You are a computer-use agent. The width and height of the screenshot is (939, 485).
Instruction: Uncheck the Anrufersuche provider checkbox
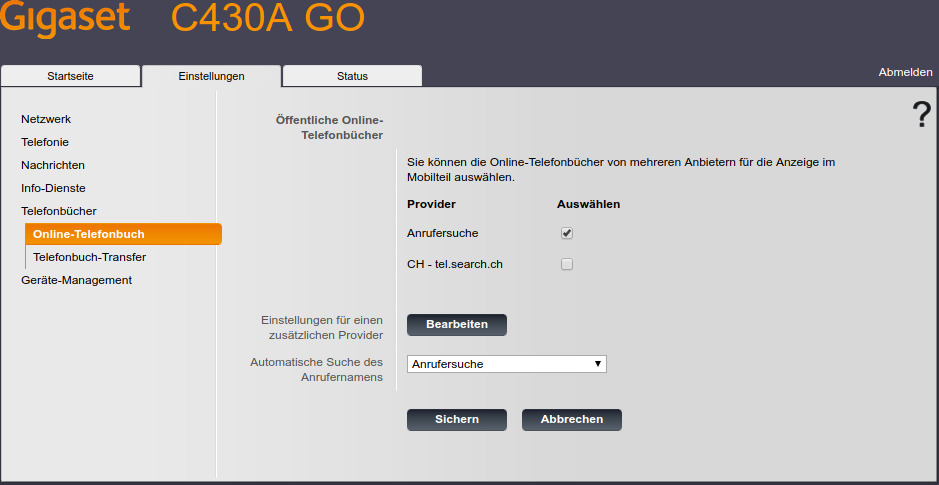(567, 233)
